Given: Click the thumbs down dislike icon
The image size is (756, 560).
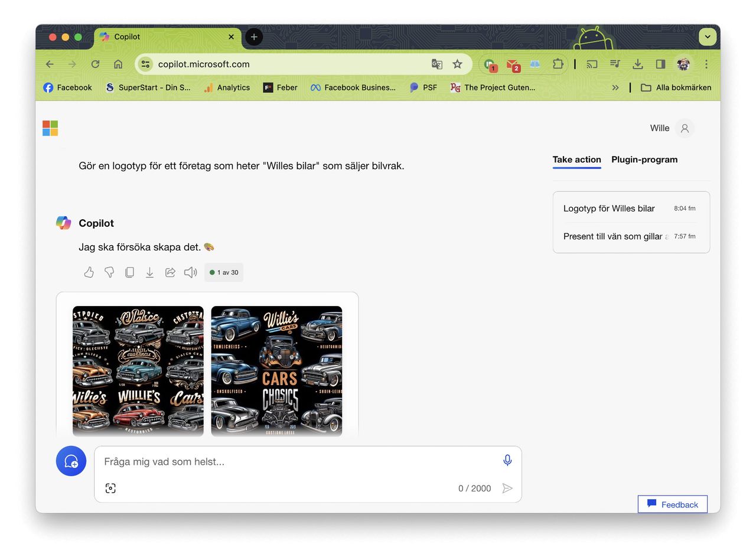Looking at the screenshot, I should [109, 272].
